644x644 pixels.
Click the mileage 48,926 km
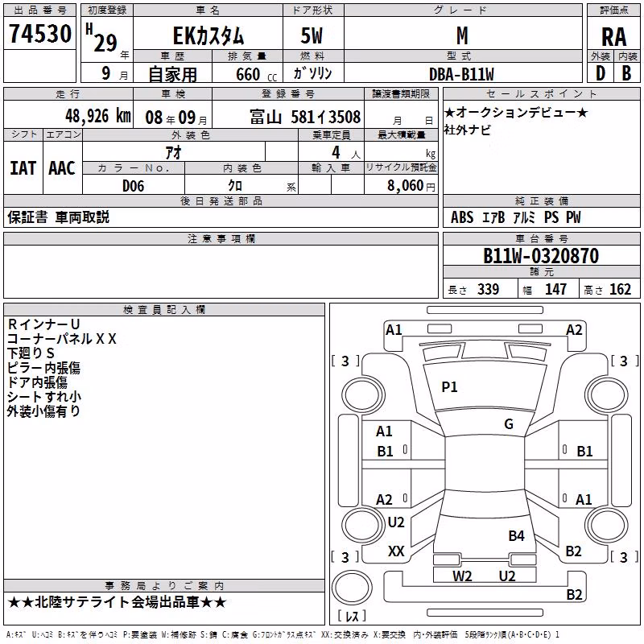pos(98,116)
